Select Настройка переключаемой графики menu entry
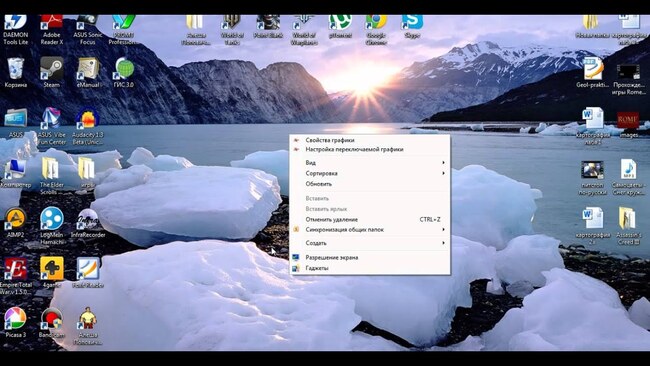 (x=370, y=149)
